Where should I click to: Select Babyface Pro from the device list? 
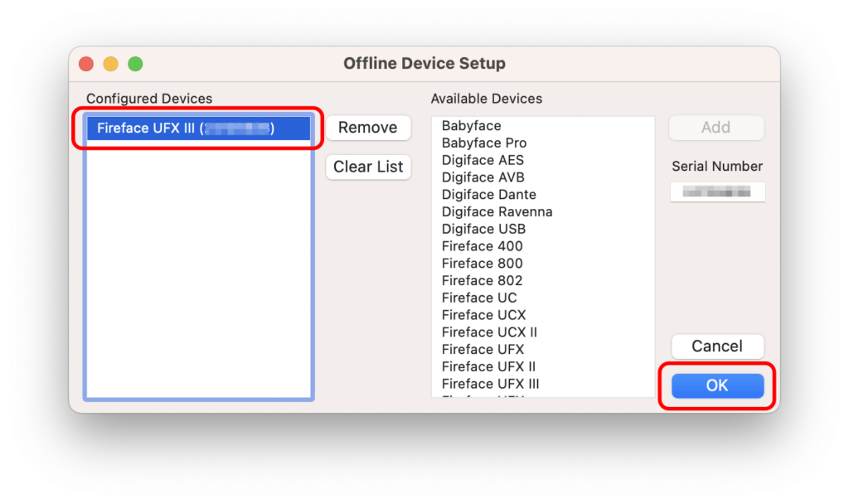(483, 143)
